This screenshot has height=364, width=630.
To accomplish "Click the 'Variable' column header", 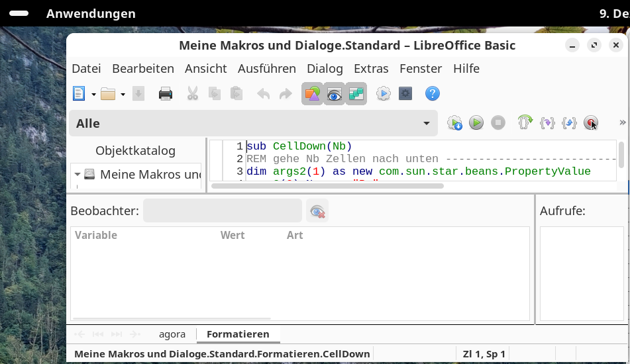I will point(95,235).
